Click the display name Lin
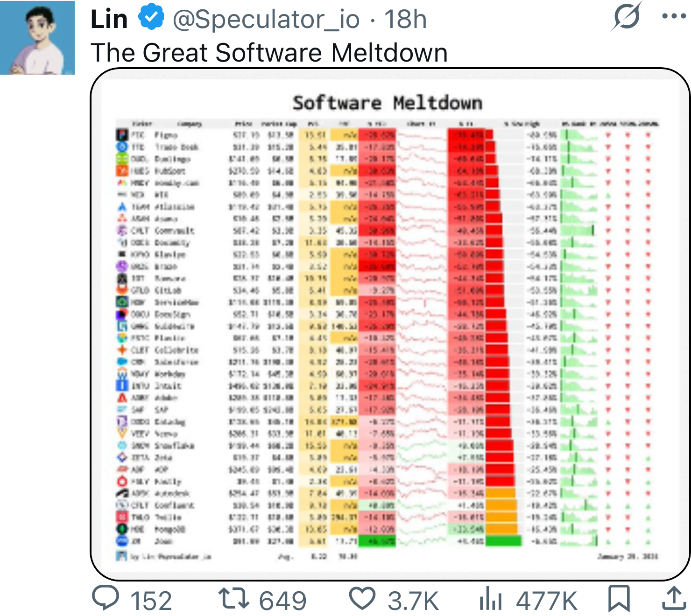The width and height of the screenshot is (691, 616). (109, 20)
